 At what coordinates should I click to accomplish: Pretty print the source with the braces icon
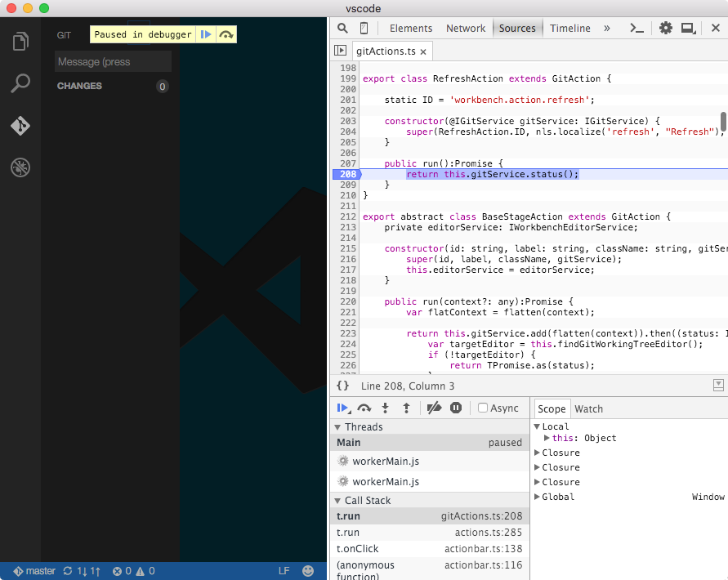(x=342, y=386)
